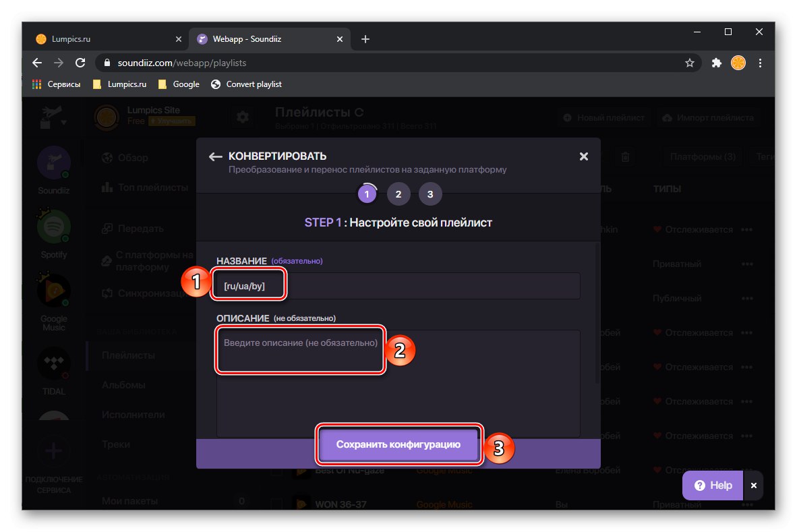Open Chrome three-dot menu
Viewport: 797px width, 532px height.
pyautogui.click(x=760, y=63)
